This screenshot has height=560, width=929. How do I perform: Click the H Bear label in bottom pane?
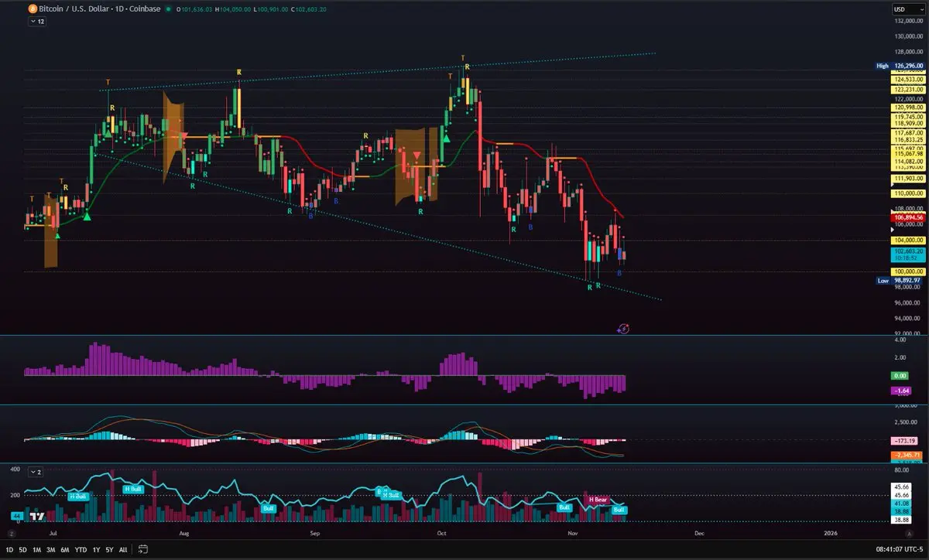coord(598,500)
